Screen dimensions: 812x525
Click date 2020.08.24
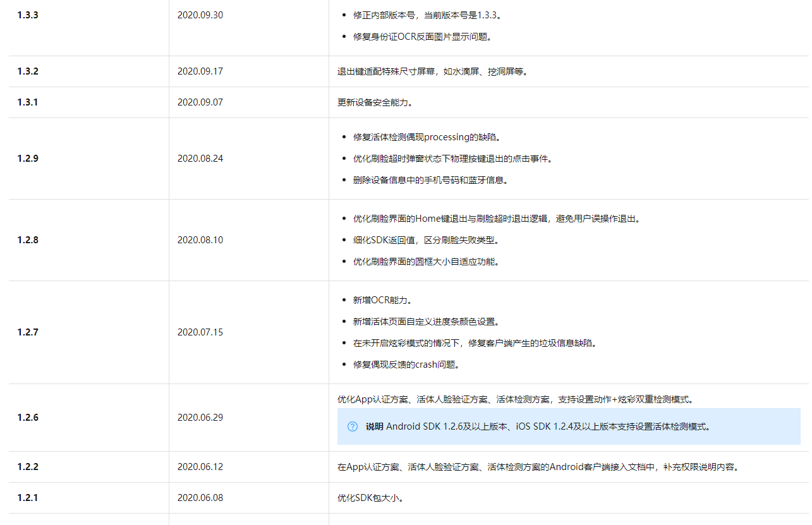click(200, 159)
